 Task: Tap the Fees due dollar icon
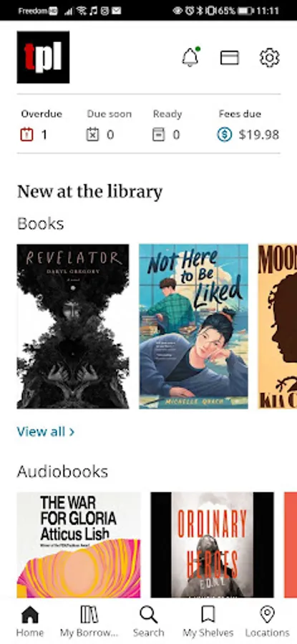pos(224,135)
